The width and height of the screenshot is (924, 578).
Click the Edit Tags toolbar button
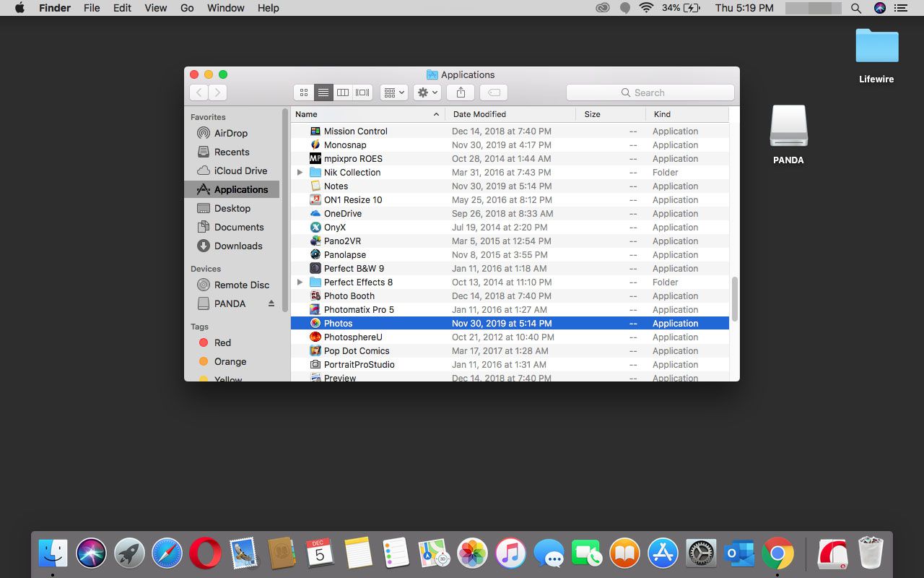click(494, 92)
